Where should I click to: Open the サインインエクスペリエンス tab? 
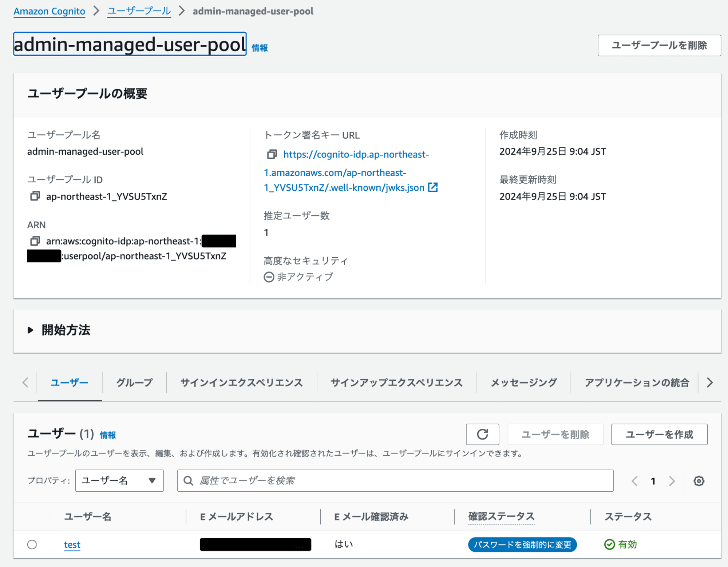point(242,382)
